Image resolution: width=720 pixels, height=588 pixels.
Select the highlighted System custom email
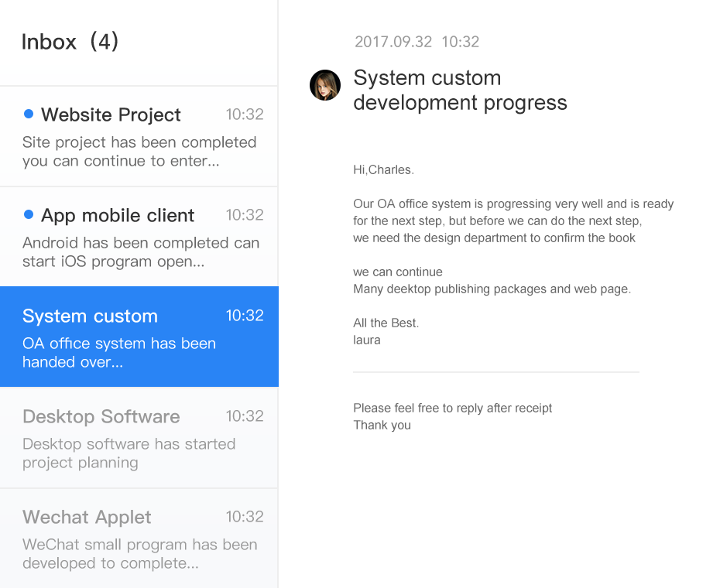pos(90,316)
